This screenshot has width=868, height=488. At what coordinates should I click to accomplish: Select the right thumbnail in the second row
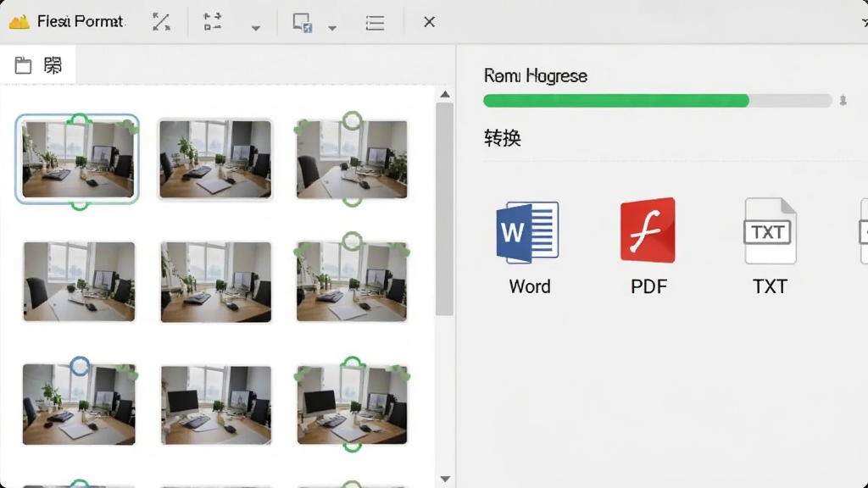click(352, 281)
